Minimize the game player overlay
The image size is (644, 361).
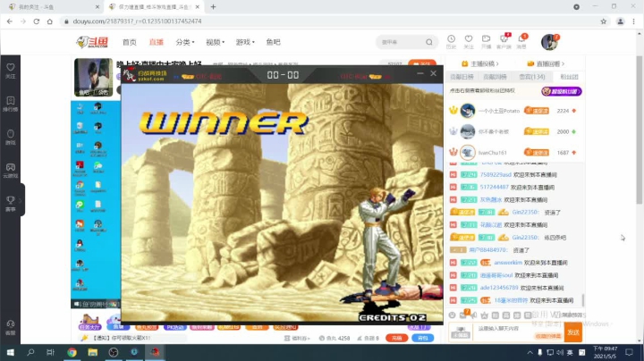tap(419, 73)
